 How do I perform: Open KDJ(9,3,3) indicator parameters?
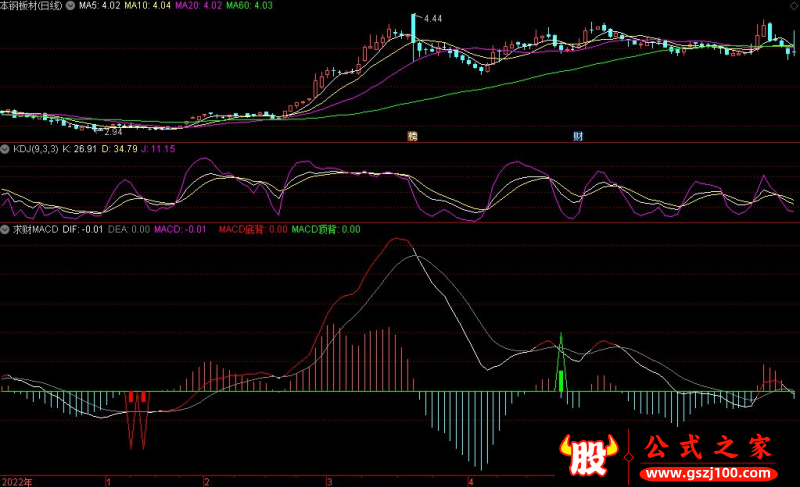tap(35, 149)
